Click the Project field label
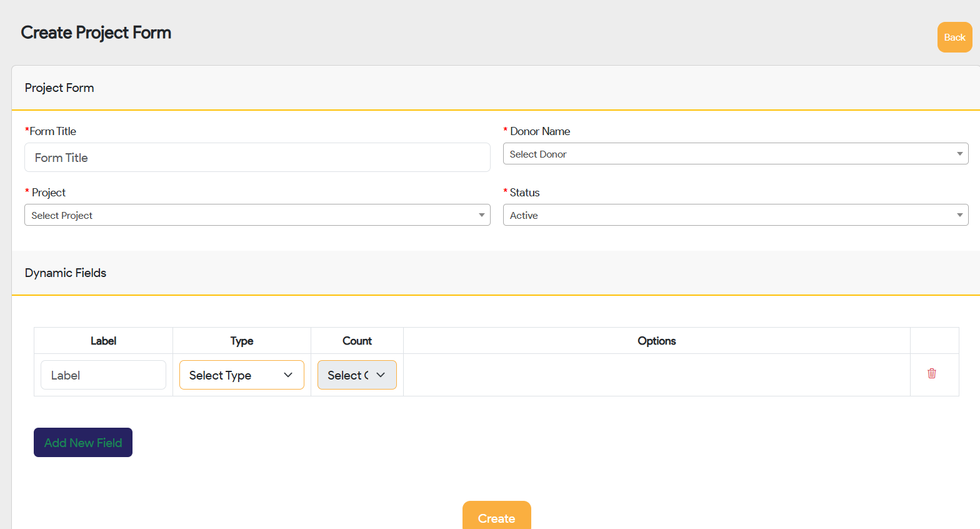 click(48, 193)
